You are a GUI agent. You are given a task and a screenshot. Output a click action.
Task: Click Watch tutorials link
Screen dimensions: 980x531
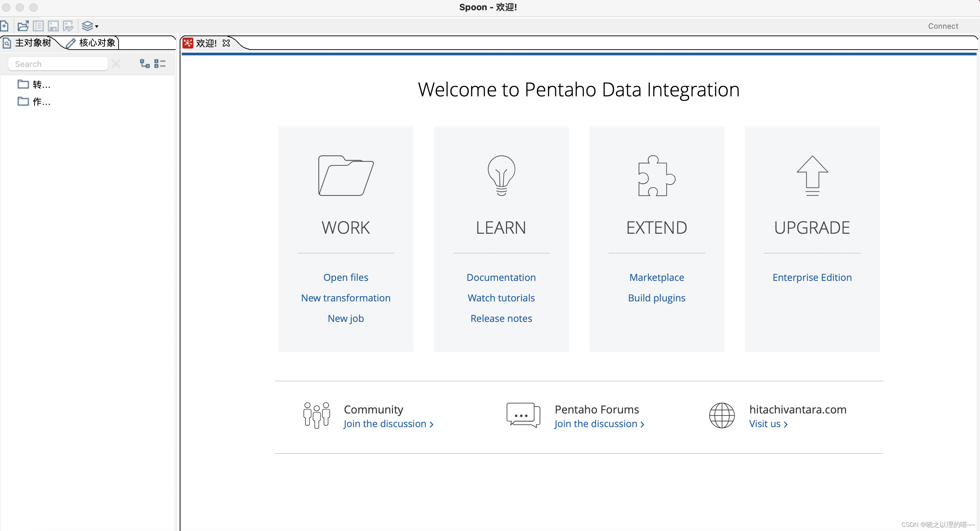pos(501,298)
